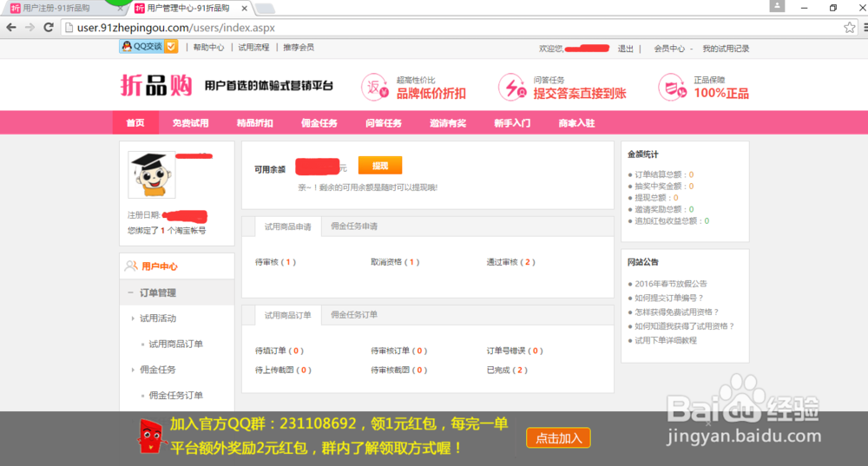Open 通过审核 (2) applications

click(511, 262)
